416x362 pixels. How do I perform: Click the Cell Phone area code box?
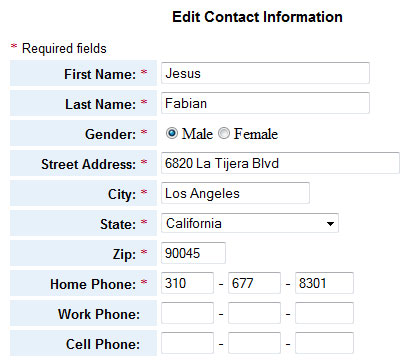tap(187, 343)
